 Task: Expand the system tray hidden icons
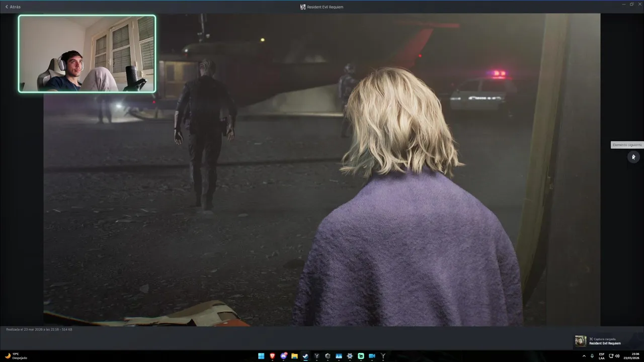tap(584, 356)
